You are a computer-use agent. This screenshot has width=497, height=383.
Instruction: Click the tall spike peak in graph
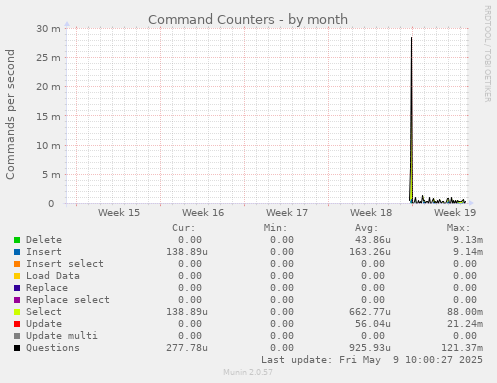(411, 38)
